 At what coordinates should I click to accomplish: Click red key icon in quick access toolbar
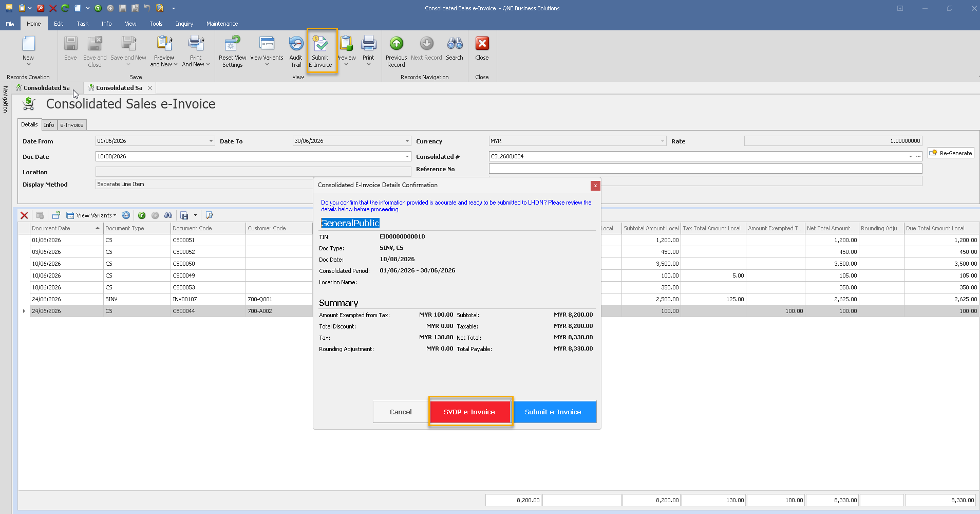click(x=41, y=8)
